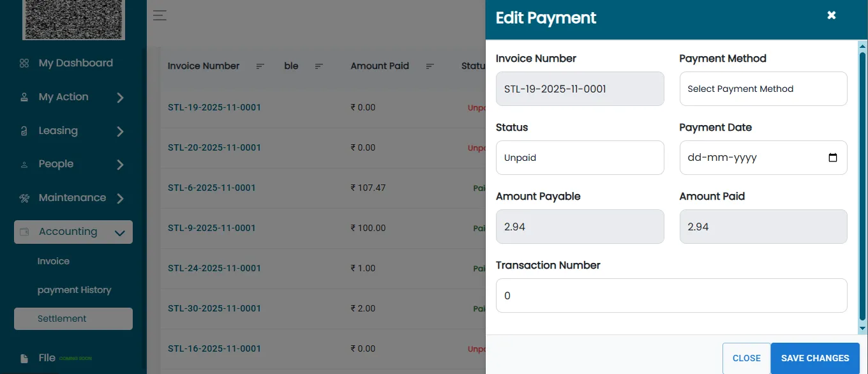Go to payment History submenu item

click(x=74, y=290)
